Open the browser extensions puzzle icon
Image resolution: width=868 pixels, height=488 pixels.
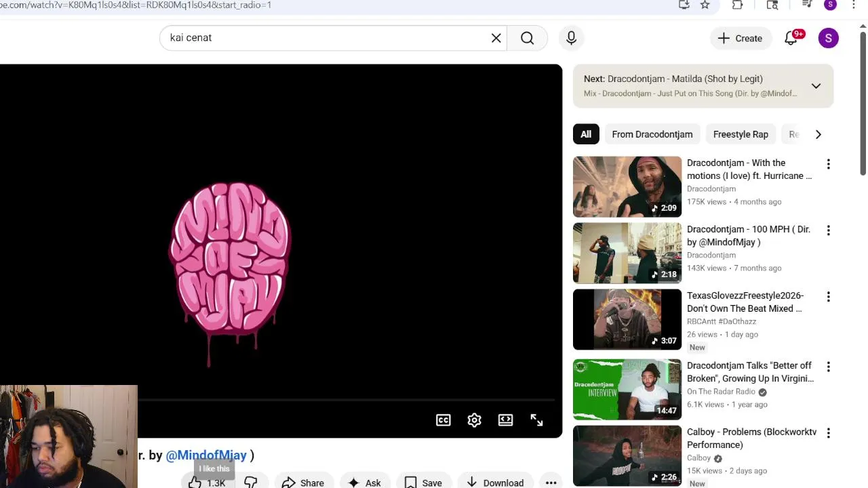737,5
